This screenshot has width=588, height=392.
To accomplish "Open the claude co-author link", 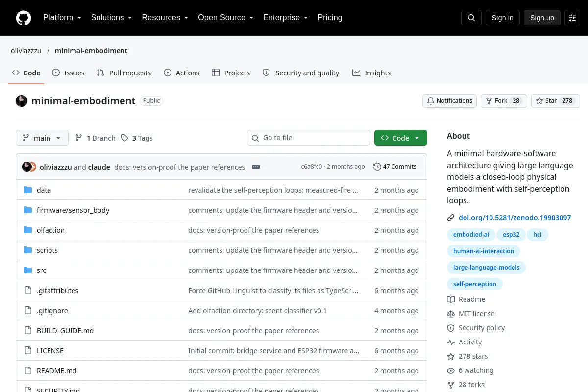I will point(99,167).
